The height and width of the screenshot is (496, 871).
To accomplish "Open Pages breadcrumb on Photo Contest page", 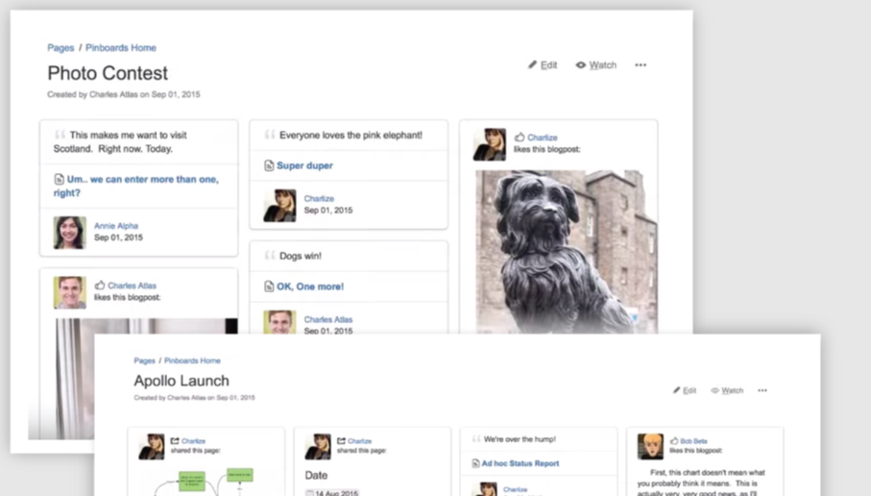I will [x=61, y=48].
